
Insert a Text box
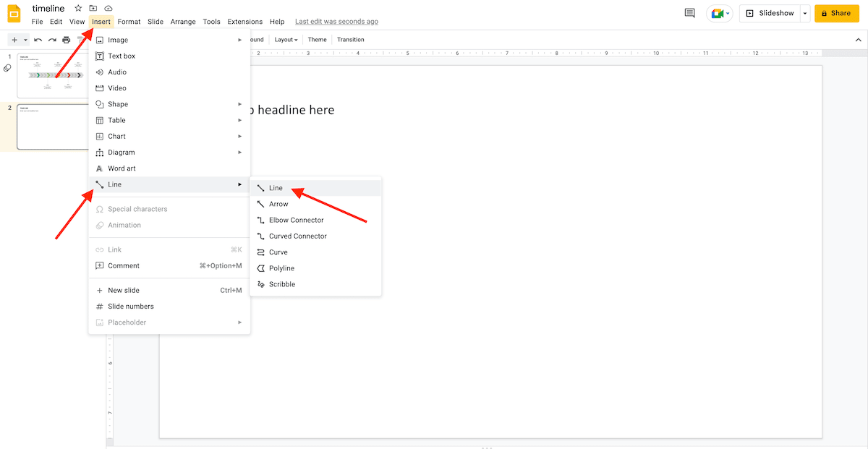169,56
